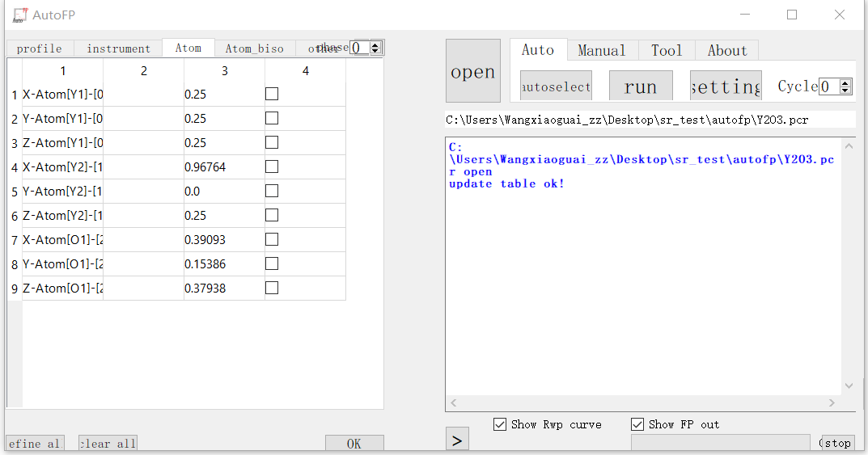Click the clear all button
This screenshot has width=868, height=455.
[108, 444]
